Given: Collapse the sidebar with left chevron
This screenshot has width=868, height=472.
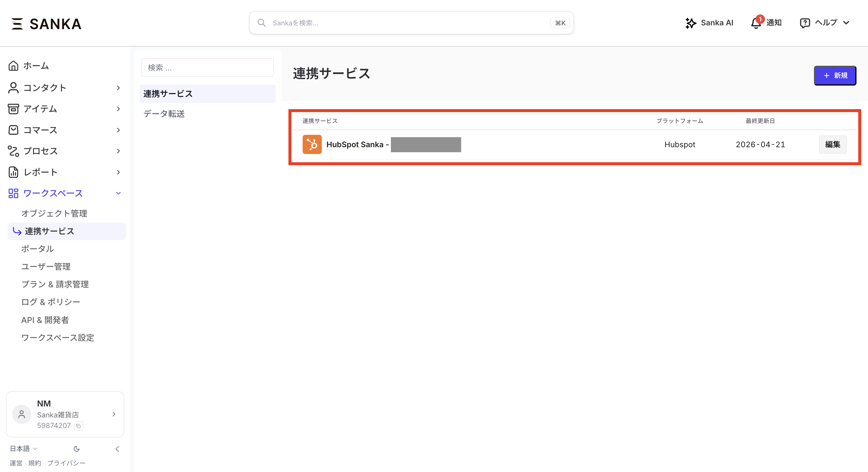Looking at the screenshot, I should point(117,449).
